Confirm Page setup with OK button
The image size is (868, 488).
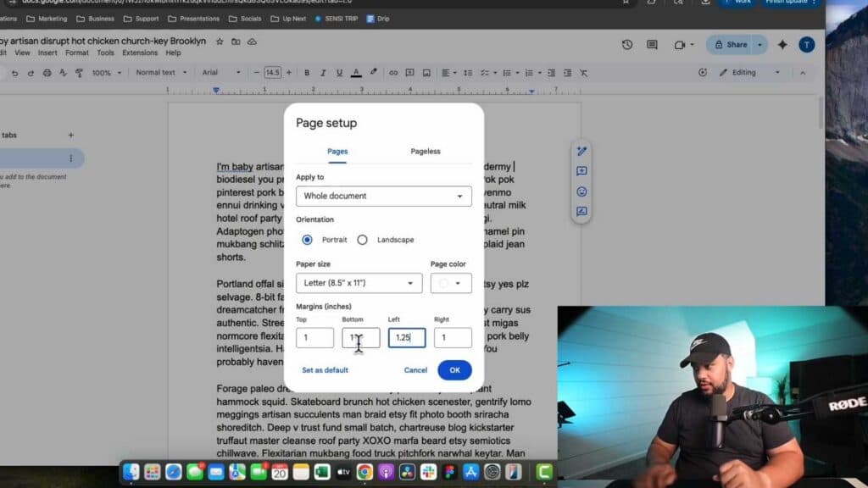[x=454, y=370]
